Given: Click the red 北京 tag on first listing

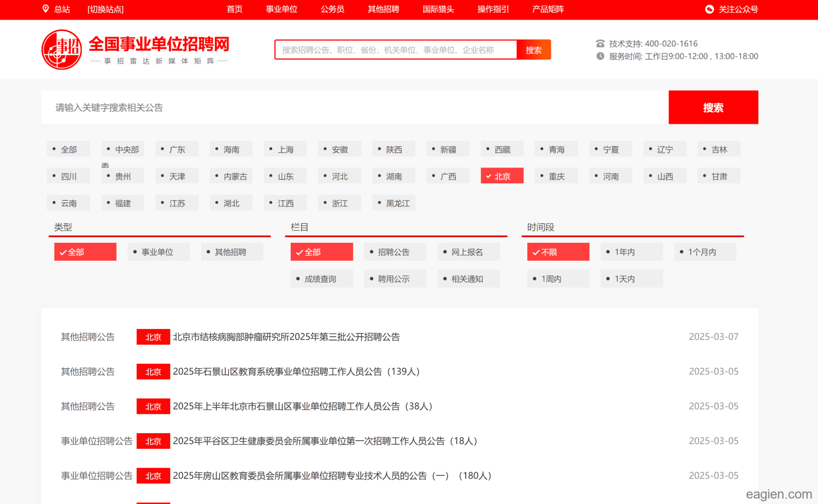Looking at the screenshot, I should 153,337.
